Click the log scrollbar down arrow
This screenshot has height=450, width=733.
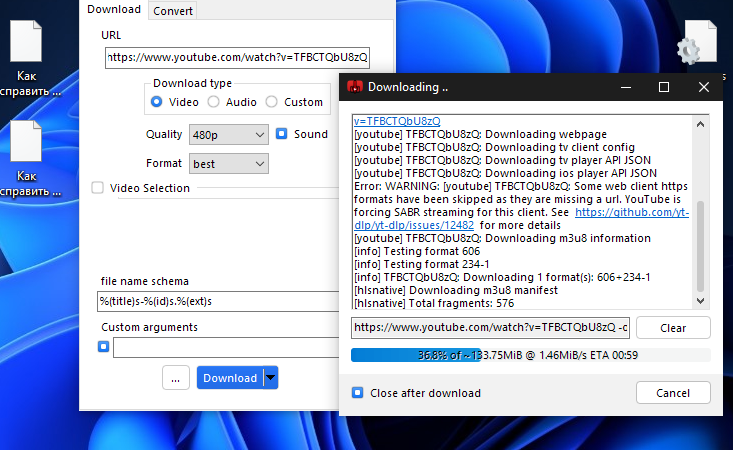[700, 301]
